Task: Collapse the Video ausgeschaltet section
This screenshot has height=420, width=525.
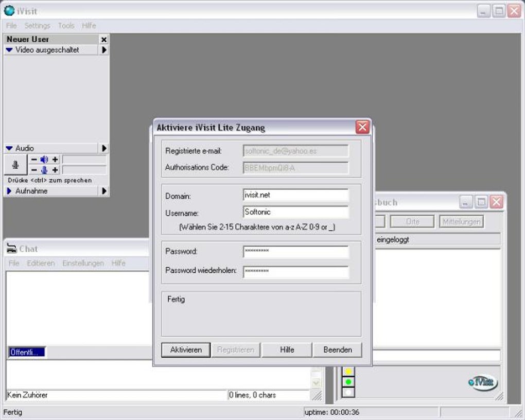Action: (9, 50)
